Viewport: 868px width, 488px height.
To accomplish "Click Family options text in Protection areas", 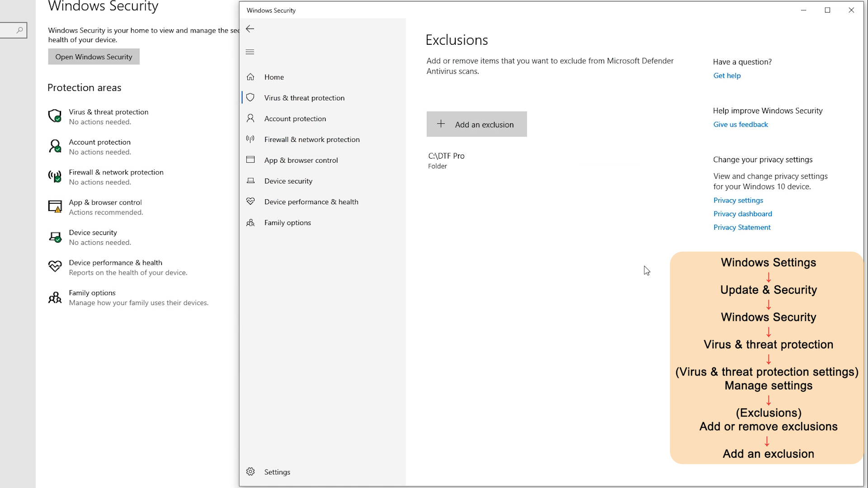I will click(x=92, y=293).
